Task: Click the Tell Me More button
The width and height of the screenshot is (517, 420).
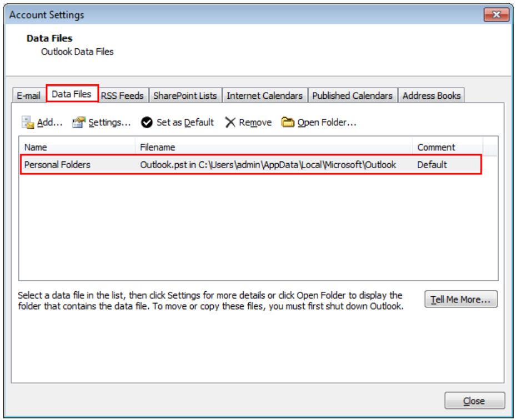Action: point(461,299)
